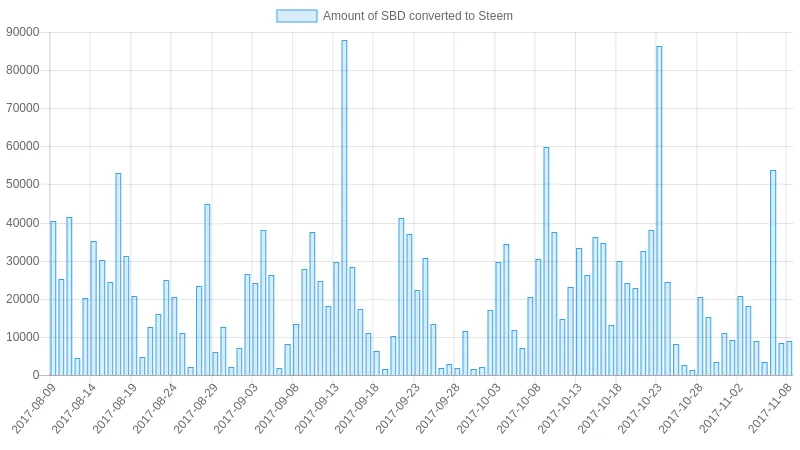The height and width of the screenshot is (450, 800).
Task: Click the y-axis label 70000
Action: click(x=23, y=108)
